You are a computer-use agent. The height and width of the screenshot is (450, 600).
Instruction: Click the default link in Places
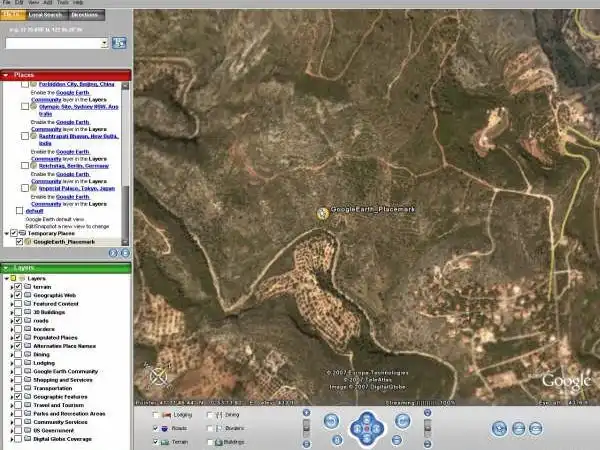tap(34, 211)
